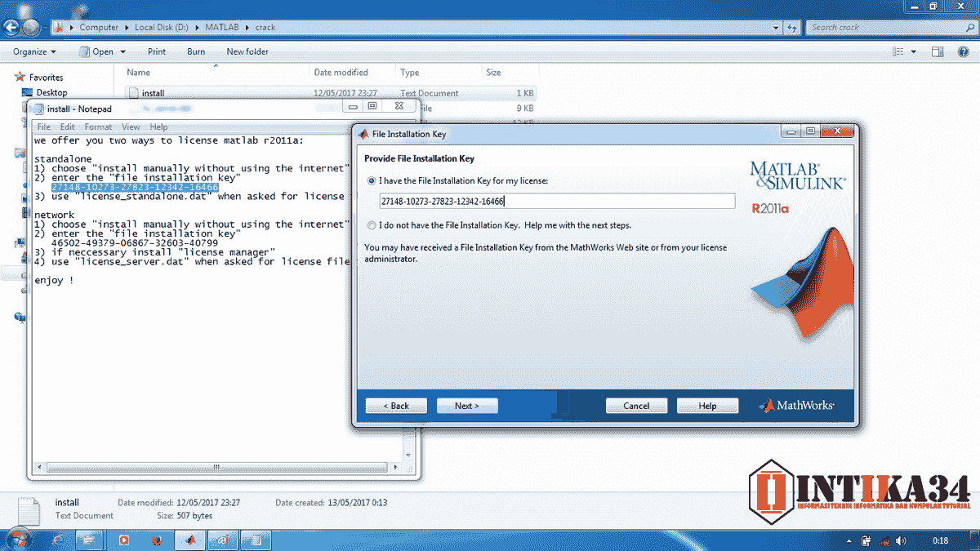Click the taskbar clock showing 0:18
Image resolution: width=980 pixels, height=551 pixels.
pyautogui.click(x=940, y=540)
